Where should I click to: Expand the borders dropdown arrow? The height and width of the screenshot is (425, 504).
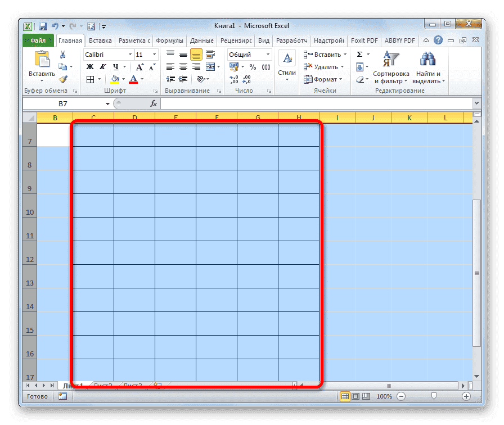(x=99, y=79)
